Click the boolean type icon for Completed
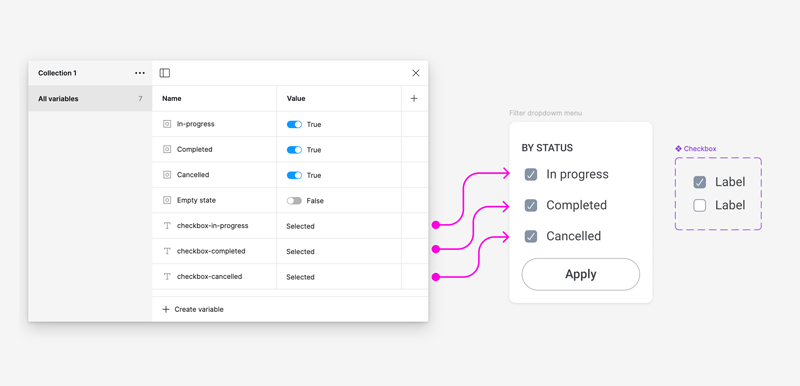 (x=167, y=149)
